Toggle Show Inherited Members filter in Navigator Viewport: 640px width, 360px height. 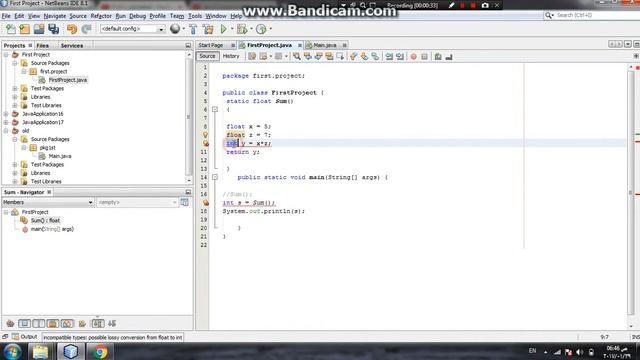coord(10,324)
